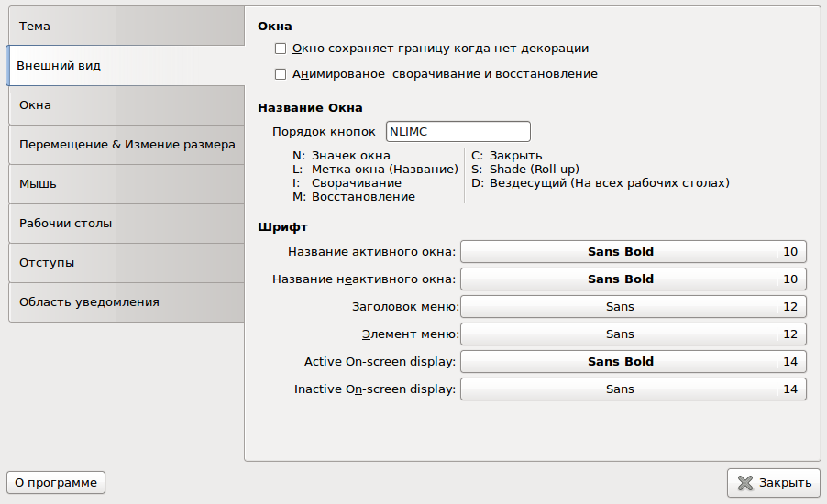Go to the Мышь tab
The height and width of the screenshot is (504, 827).
click(126, 184)
